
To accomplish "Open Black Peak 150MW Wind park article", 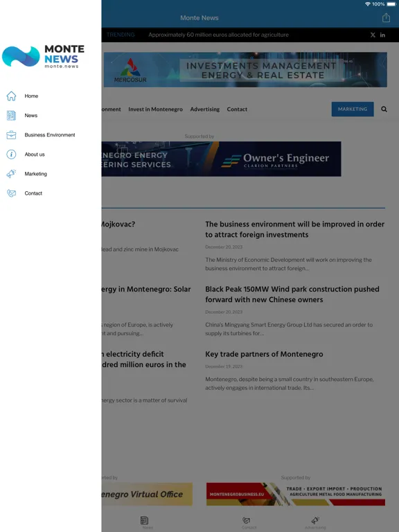I will [292, 294].
